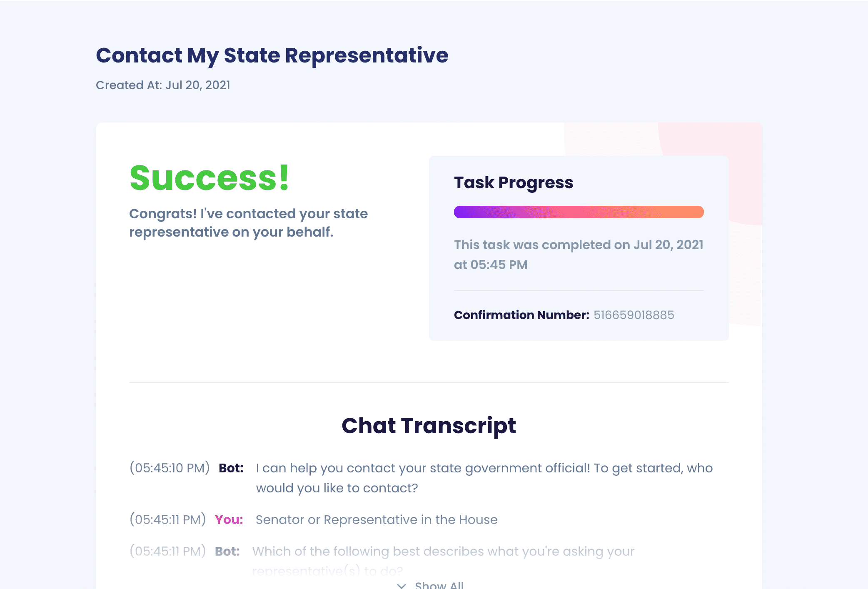Click the completion date text in Task Progress
Screen dimensions: 868x589
(578, 254)
